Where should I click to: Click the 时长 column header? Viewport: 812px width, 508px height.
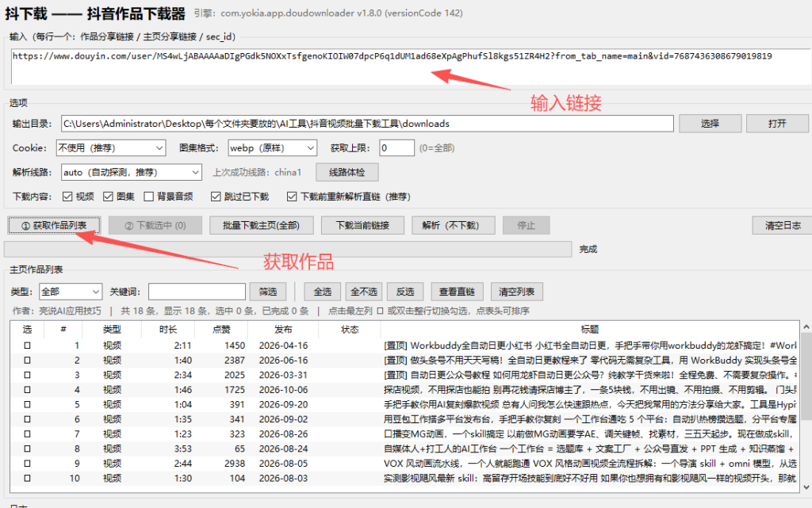(168, 330)
